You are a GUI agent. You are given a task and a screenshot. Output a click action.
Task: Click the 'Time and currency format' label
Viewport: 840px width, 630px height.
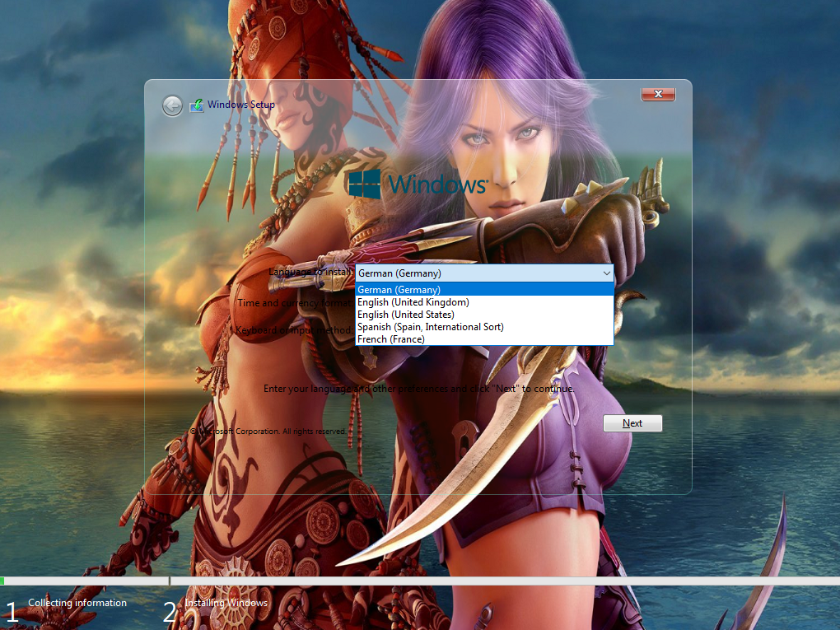click(295, 303)
